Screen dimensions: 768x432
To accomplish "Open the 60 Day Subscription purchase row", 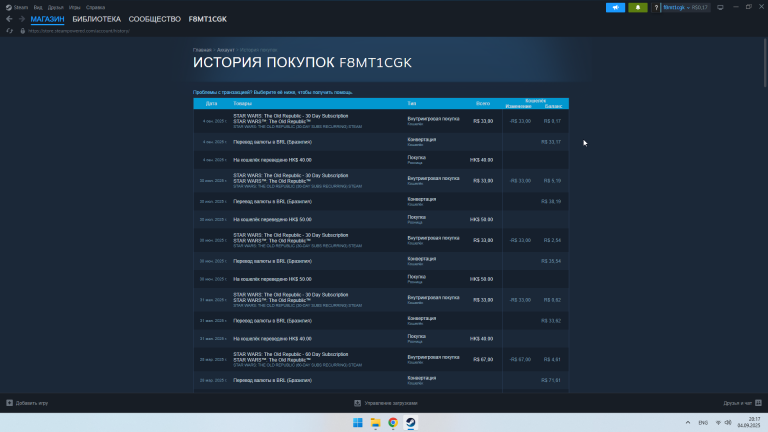I will [x=381, y=360].
